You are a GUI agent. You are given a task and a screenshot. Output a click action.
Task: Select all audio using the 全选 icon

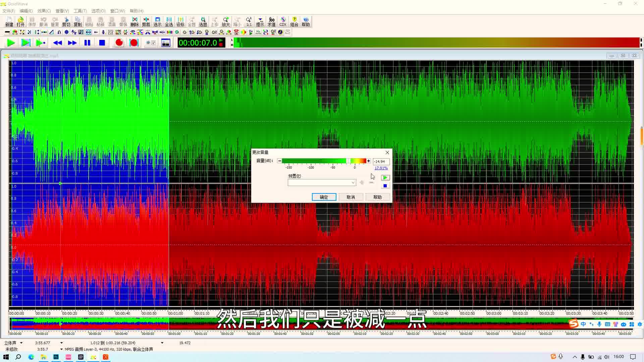click(169, 21)
